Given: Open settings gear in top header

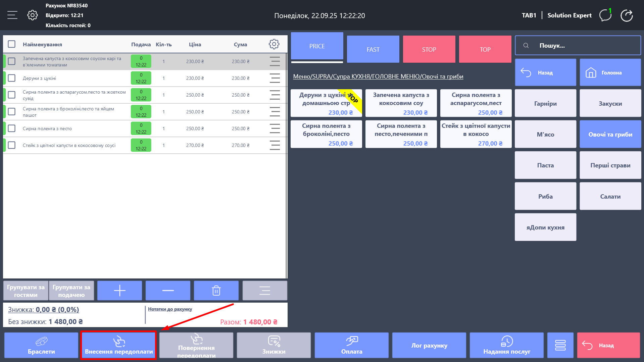Looking at the screenshot, I should 33,15.
